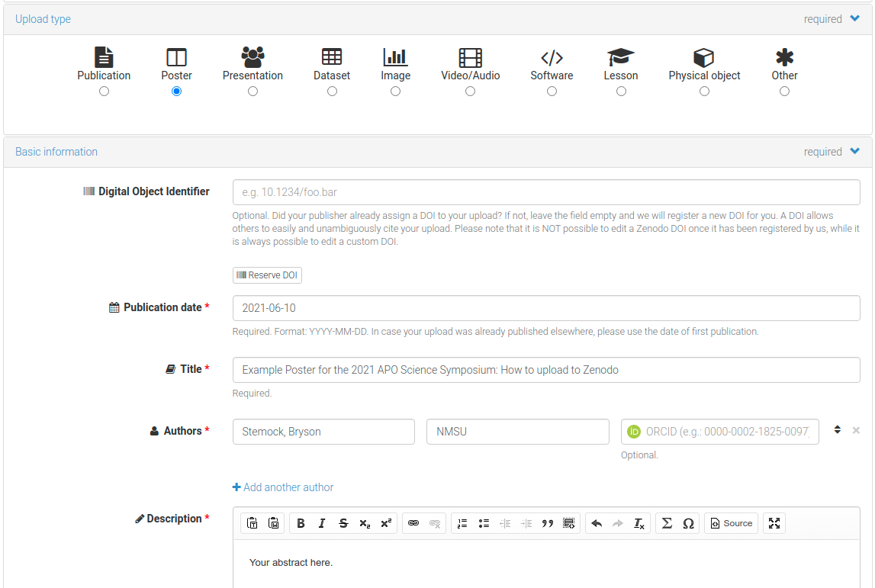The width and height of the screenshot is (875, 588).
Task: Click the Other asterisk icon
Action: tap(784, 57)
